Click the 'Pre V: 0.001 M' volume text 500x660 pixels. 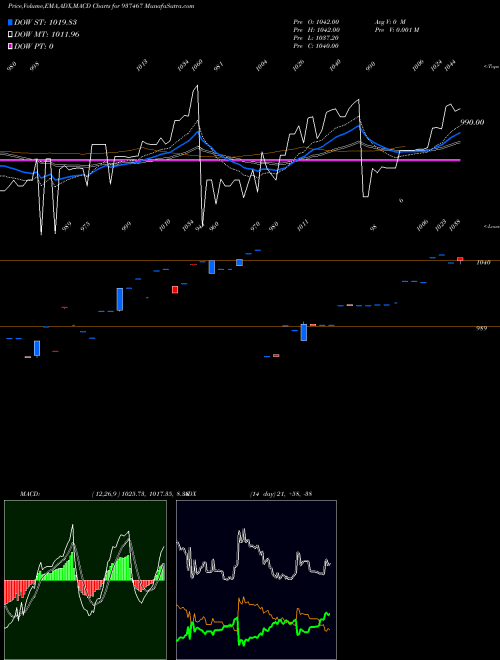coord(397,30)
